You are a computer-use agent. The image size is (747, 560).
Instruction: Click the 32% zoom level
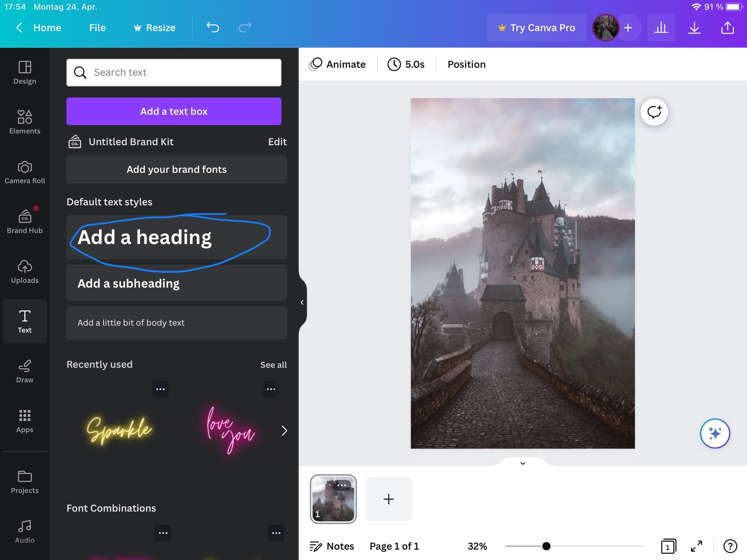point(477,546)
